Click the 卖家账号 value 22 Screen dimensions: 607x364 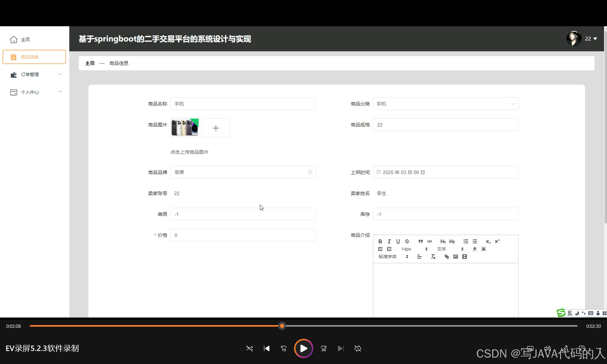[177, 193]
